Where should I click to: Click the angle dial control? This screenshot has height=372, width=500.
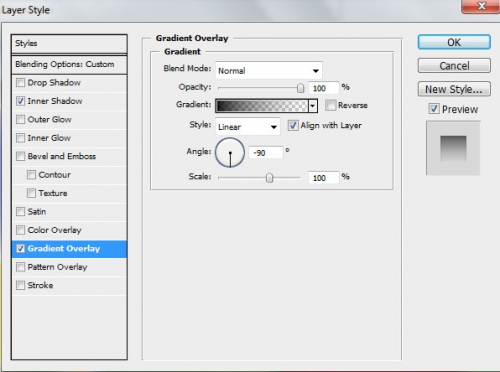pos(230,153)
